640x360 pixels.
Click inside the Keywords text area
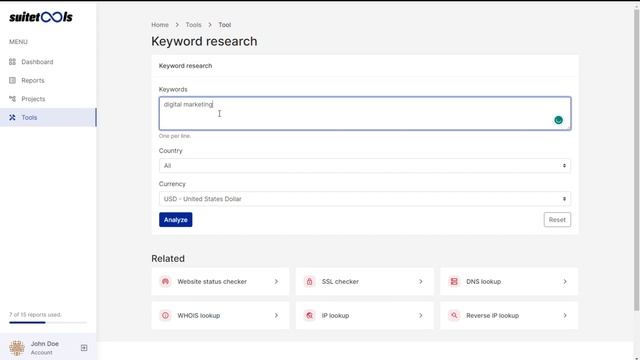(365, 113)
